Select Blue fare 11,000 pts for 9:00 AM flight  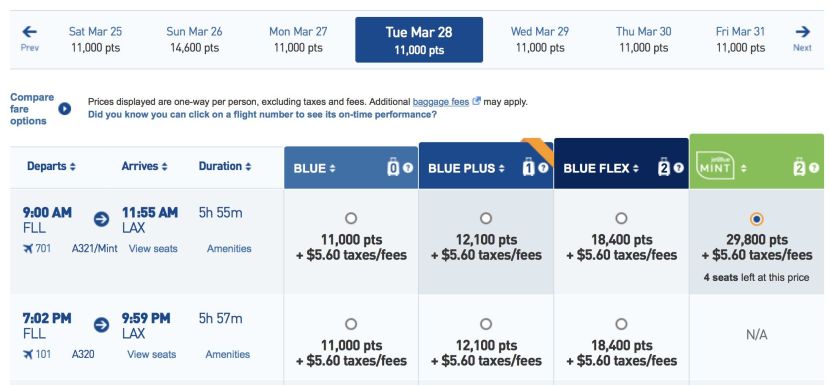[x=350, y=218]
